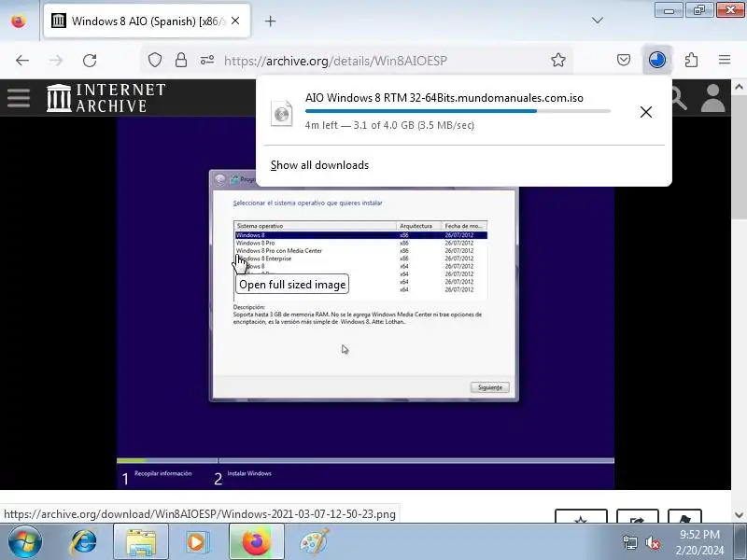Switch to Firefox taskbar button
This screenshot has width=747, height=560.
click(256, 542)
